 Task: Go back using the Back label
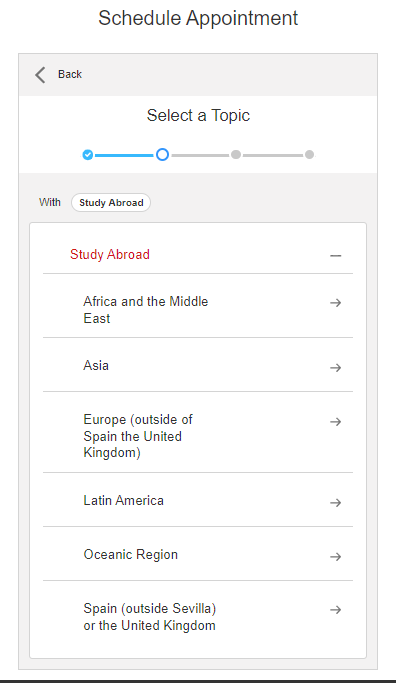pos(70,74)
